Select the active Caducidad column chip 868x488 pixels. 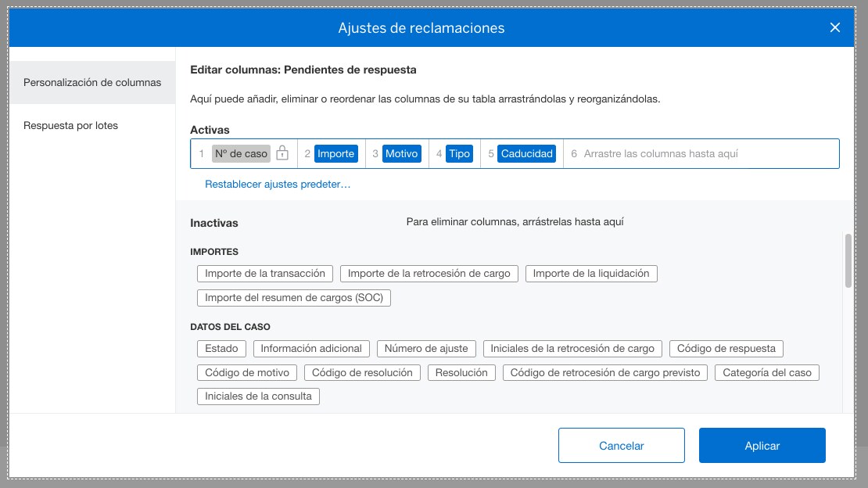point(527,153)
